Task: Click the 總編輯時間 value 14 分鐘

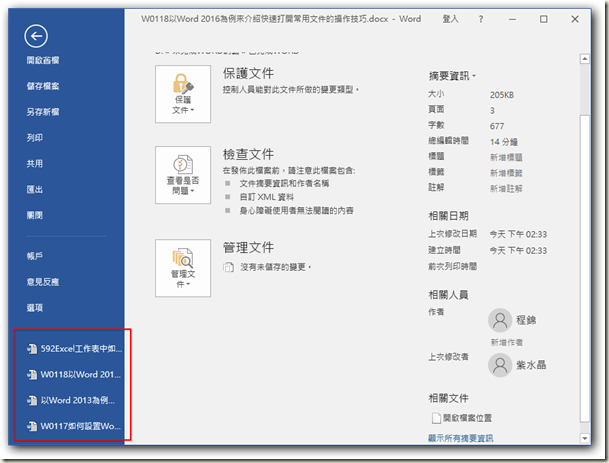Action: (x=504, y=142)
